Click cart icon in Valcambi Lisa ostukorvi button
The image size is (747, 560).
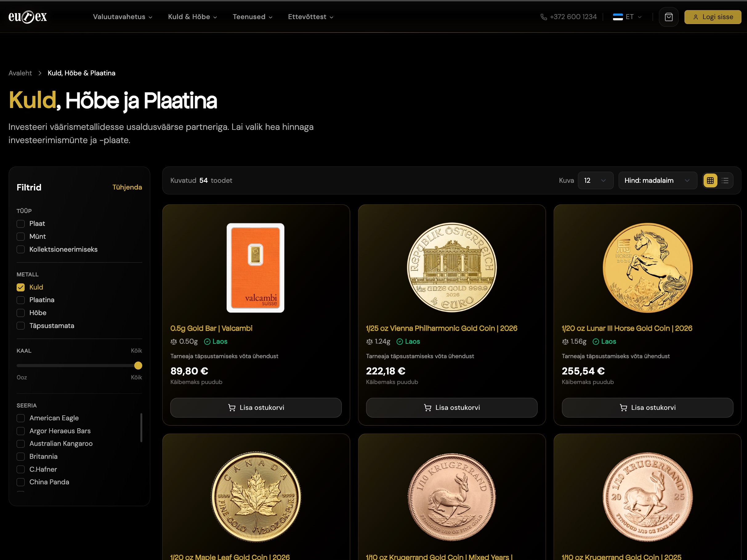232,407
